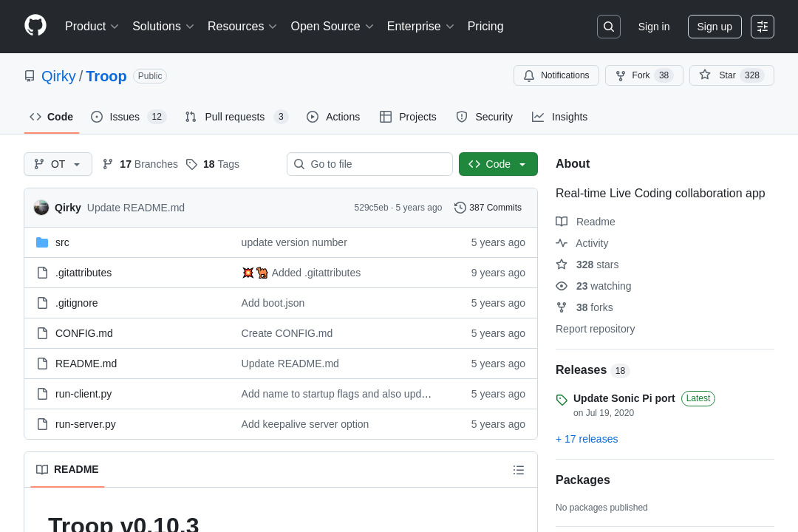Open the 'Add boot.json' commit message
This screenshot has height=532, width=798.
pyautogui.click(x=273, y=303)
